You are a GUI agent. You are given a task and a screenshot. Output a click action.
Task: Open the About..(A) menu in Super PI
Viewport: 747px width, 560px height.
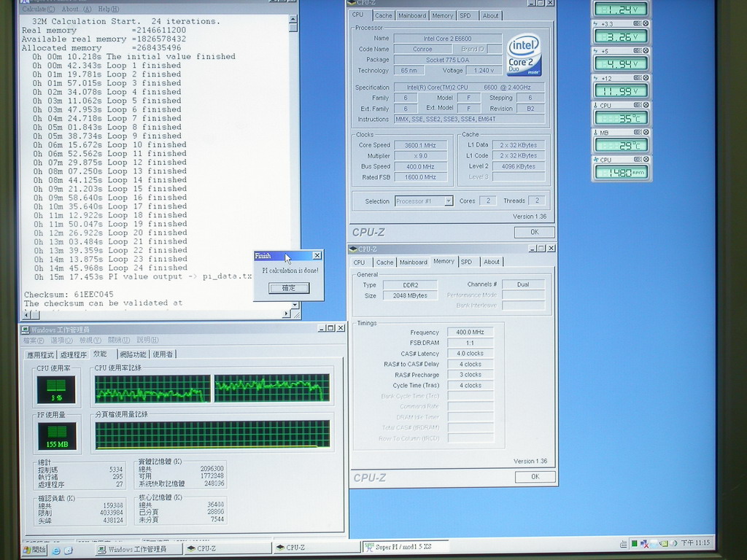76,9
